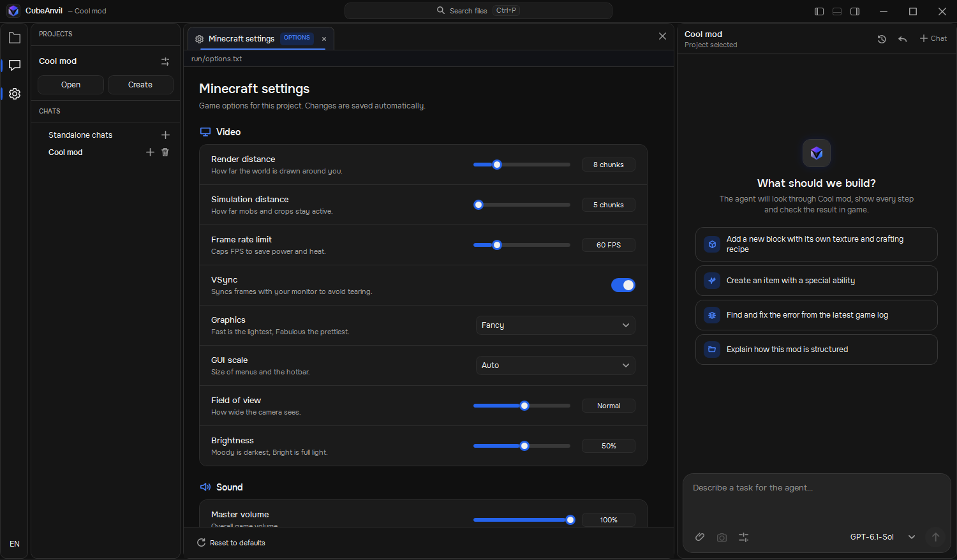This screenshot has width=957, height=560.
Task: Toggle the VSync switch
Action: pyautogui.click(x=623, y=285)
